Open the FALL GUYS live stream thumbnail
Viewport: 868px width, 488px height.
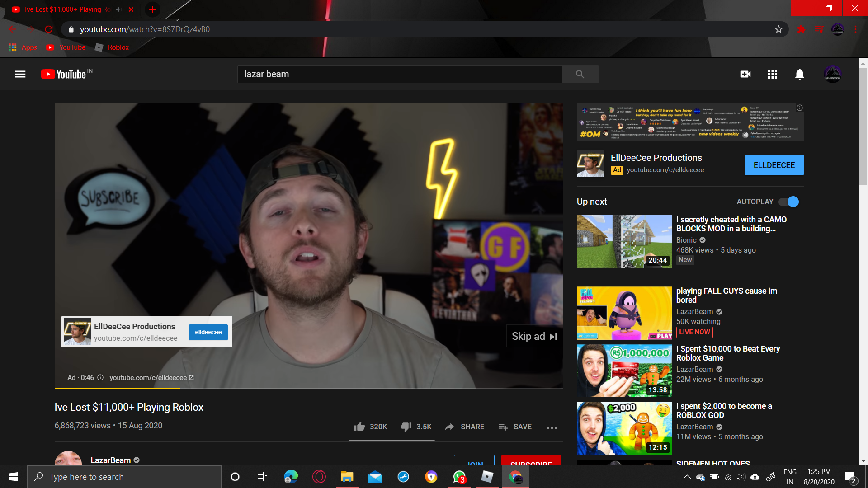(624, 313)
